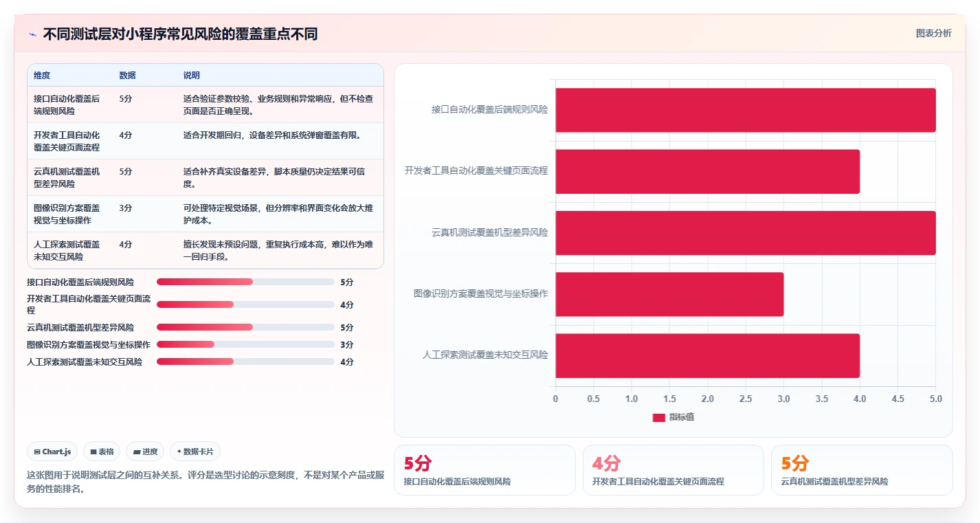Click description starting 适合验证参数校验
980x523 pixels.
[278, 104]
